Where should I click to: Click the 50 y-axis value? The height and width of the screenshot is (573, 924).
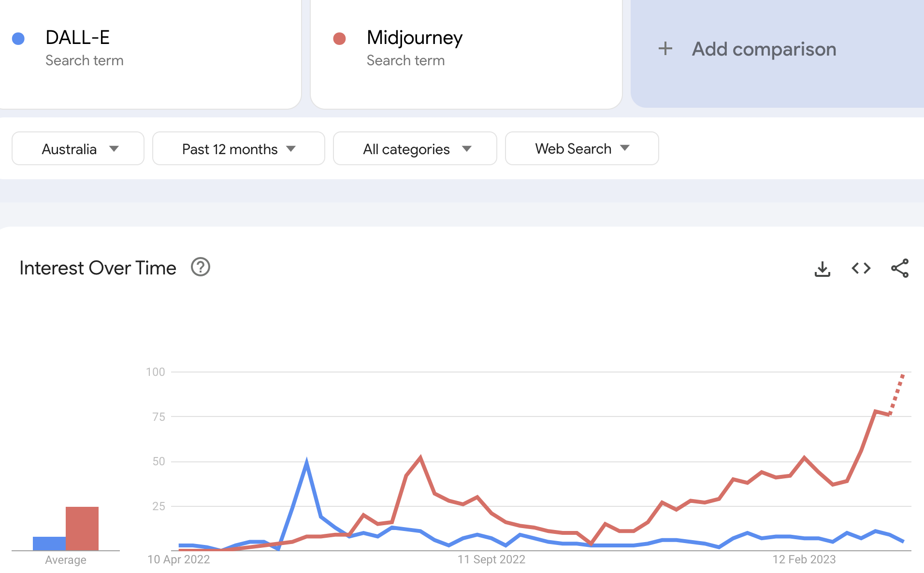pyautogui.click(x=159, y=461)
